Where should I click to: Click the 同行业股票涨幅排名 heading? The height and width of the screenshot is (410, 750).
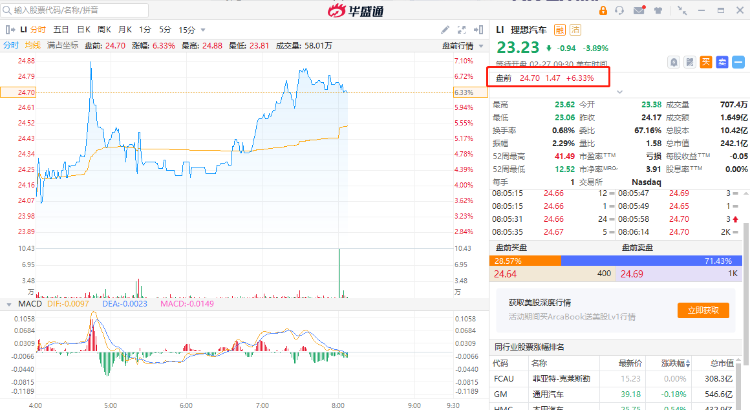coord(529,347)
